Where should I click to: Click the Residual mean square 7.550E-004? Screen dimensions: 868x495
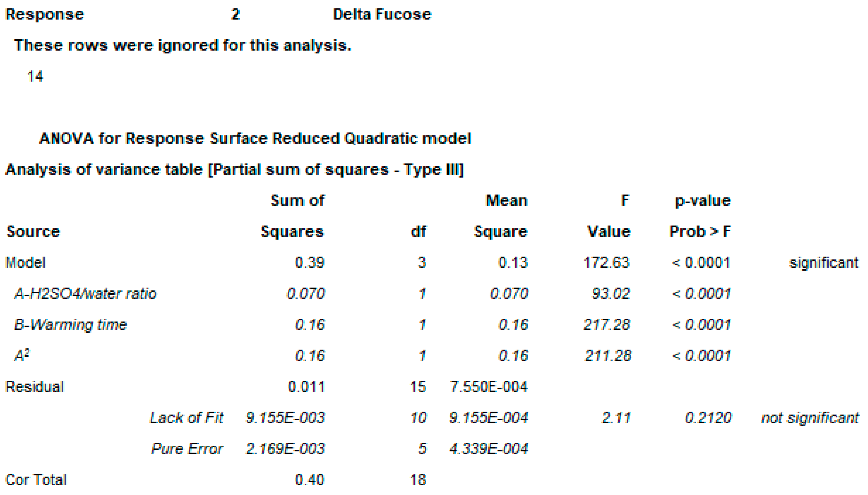click(489, 386)
